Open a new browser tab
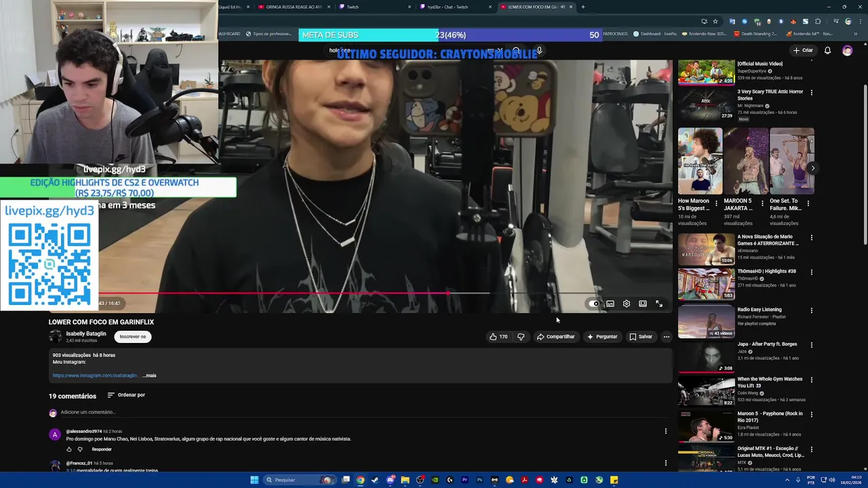 pyautogui.click(x=583, y=7)
